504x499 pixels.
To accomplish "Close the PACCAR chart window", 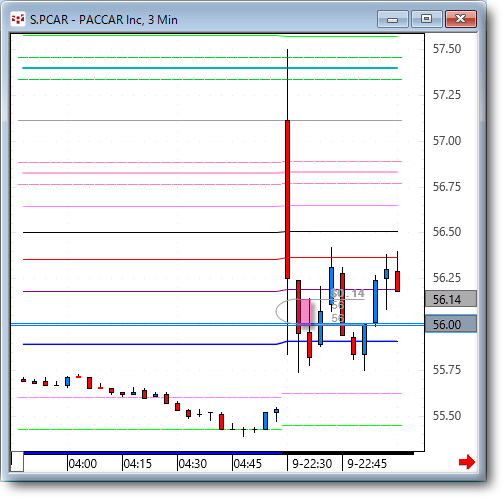I will [x=461, y=19].
